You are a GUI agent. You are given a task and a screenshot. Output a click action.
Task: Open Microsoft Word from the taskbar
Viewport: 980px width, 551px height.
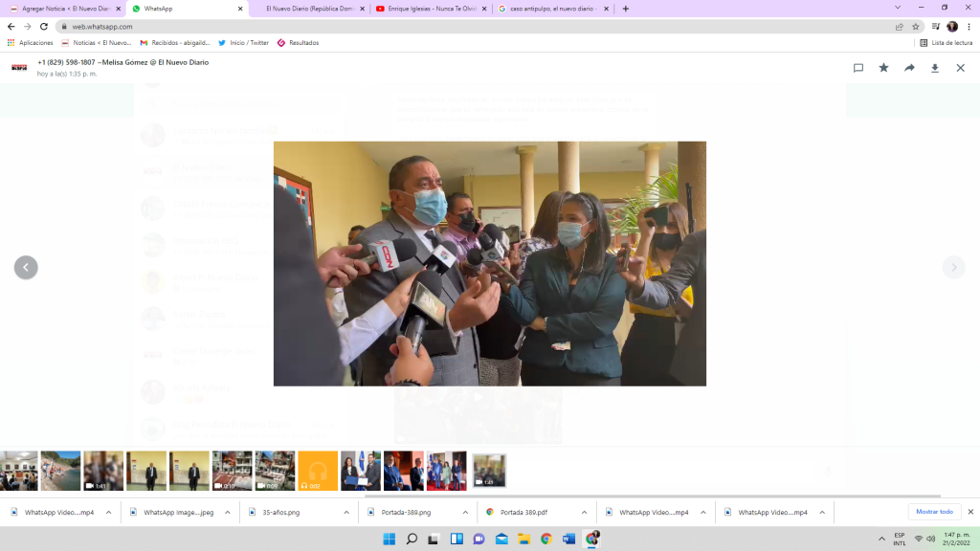click(x=569, y=539)
